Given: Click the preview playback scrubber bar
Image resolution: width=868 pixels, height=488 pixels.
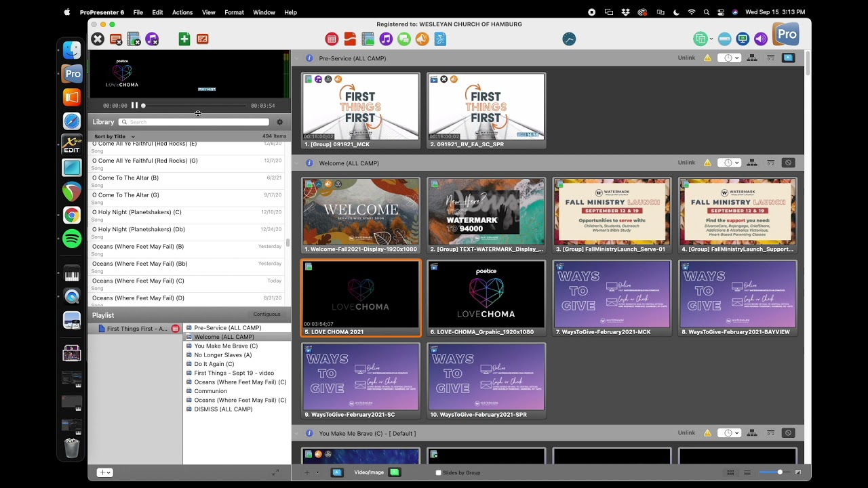Looking at the screenshot, I should click(x=194, y=106).
